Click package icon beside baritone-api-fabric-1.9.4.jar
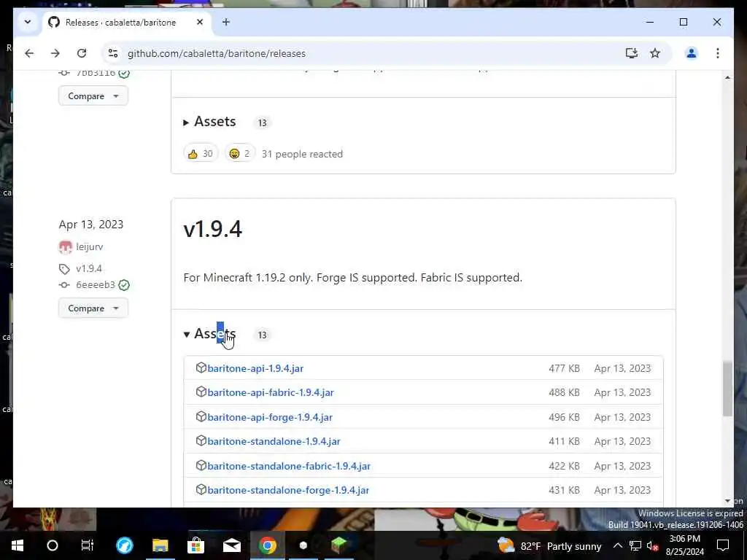Screen dimensions: 747x560 pos(201,392)
